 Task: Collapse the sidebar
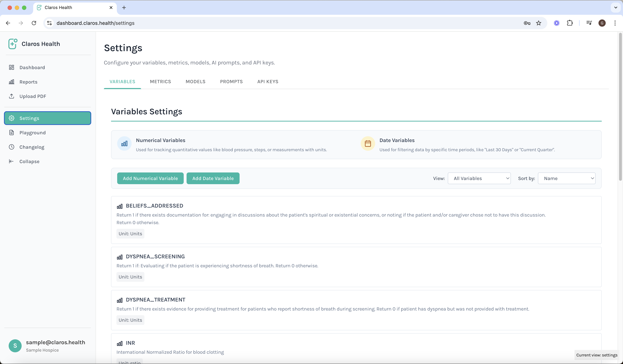tap(29, 161)
